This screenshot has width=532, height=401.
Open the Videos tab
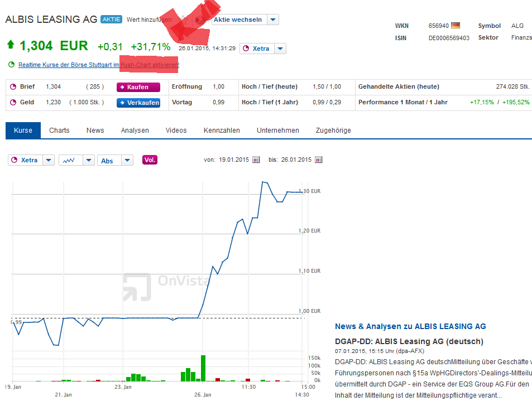click(x=176, y=130)
